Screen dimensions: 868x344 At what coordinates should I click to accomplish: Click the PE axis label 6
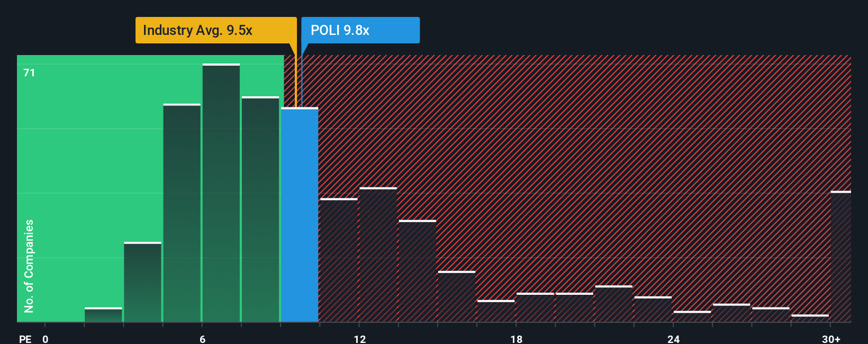[203, 339]
